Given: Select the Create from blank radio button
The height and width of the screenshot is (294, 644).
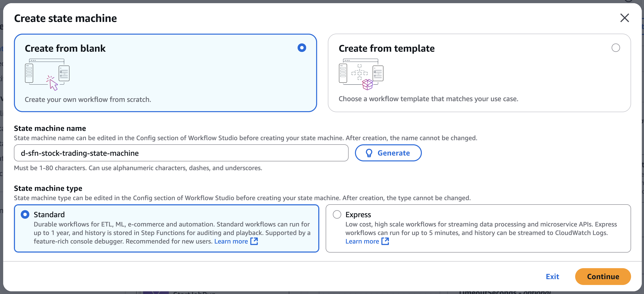Looking at the screenshot, I should click(302, 48).
